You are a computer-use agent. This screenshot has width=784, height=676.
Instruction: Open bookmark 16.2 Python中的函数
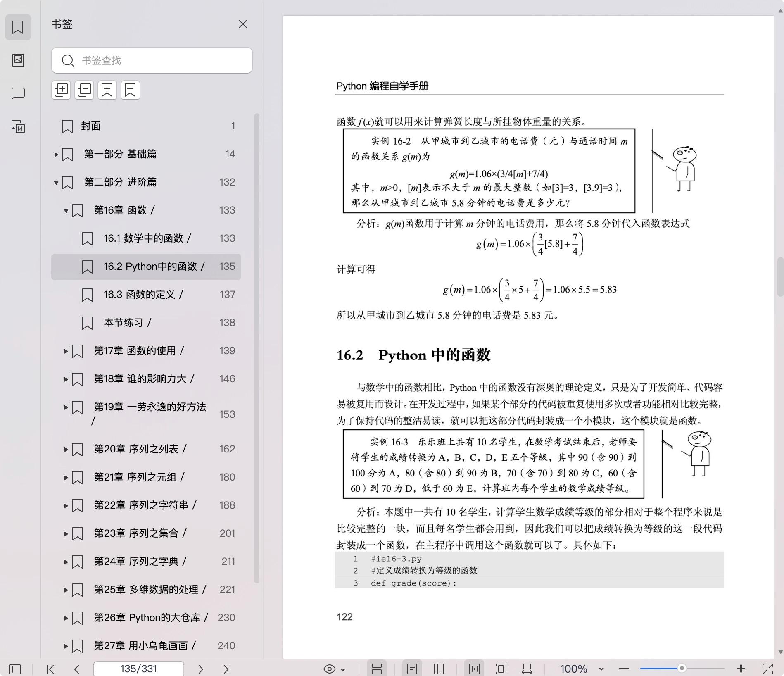coord(146,267)
